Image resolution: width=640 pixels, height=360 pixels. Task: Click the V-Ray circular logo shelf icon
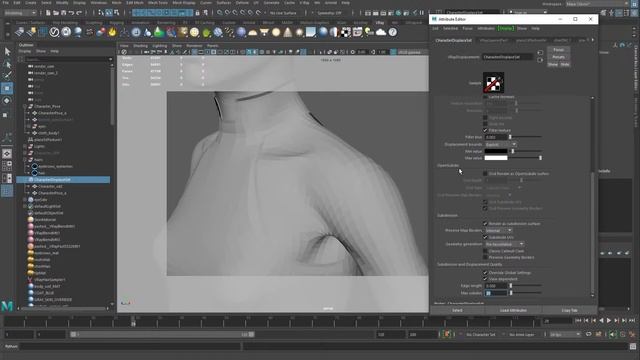tap(54, 32)
